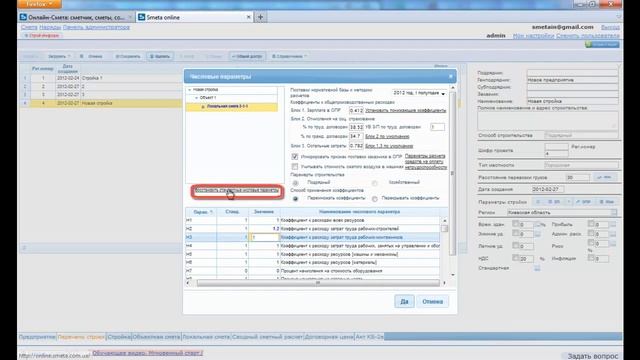Open the Firefox menu button
The height and width of the screenshot is (360, 640).
39,4
